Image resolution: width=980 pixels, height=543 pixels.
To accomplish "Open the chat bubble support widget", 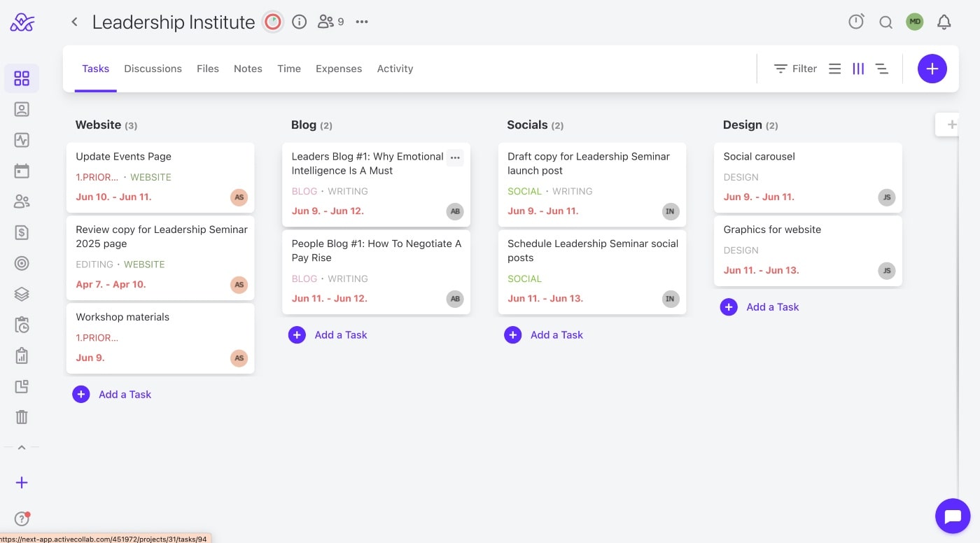I will point(953,516).
